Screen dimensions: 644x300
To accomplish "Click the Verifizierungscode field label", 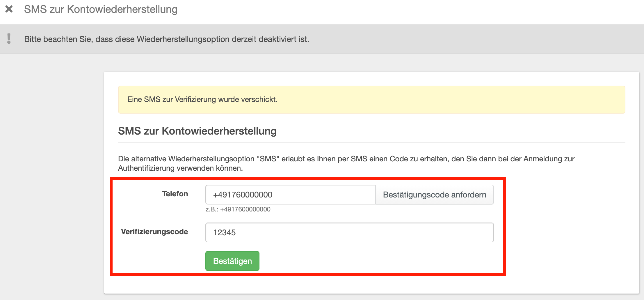I will click(x=154, y=232).
